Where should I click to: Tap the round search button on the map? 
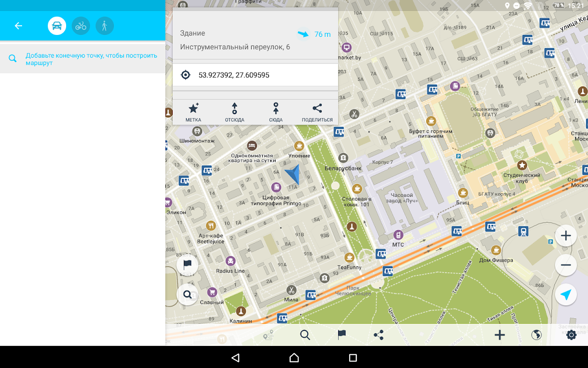tap(187, 294)
